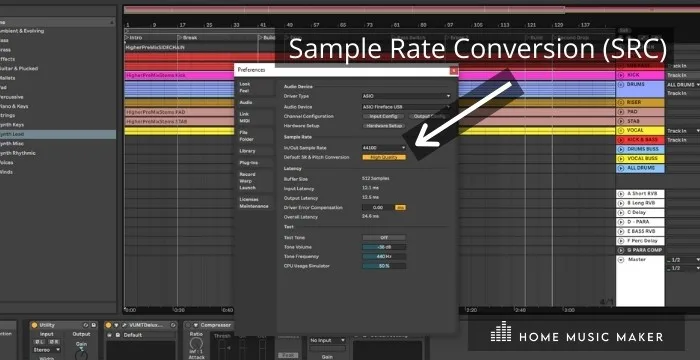The image size is (700, 360).
Task: Open the VOCAL track Track In dropdown
Action: [x=683, y=131]
